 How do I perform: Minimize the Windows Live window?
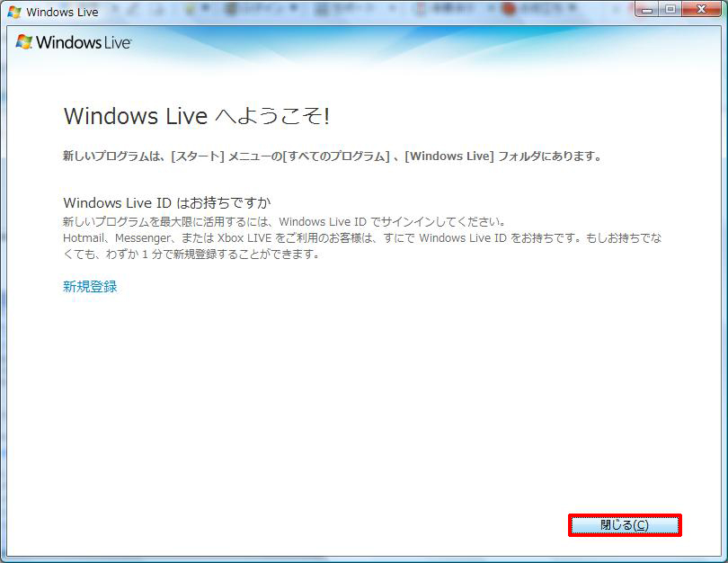(647, 9)
